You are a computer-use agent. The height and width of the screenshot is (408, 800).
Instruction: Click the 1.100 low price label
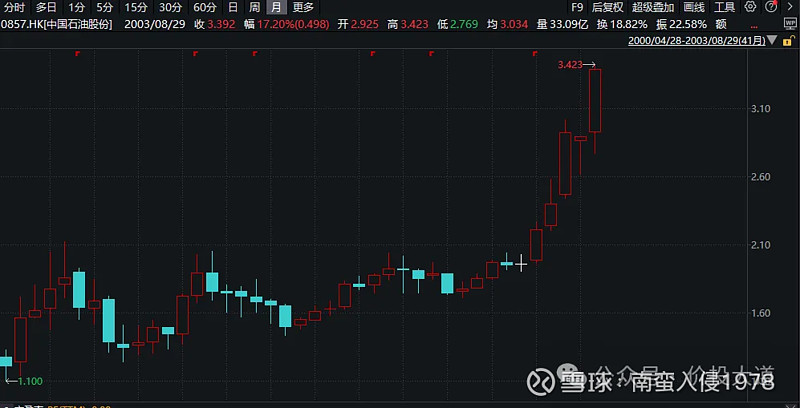pyautogui.click(x=30, y=381)
